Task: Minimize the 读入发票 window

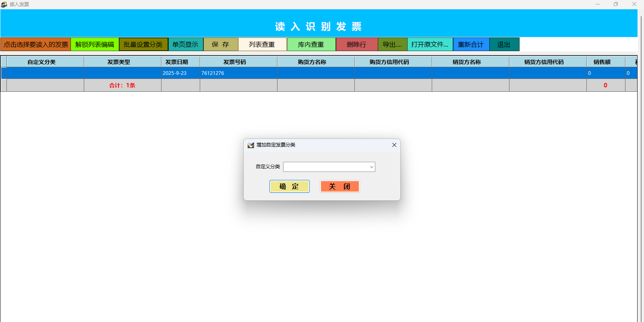Action: point(598,4)
